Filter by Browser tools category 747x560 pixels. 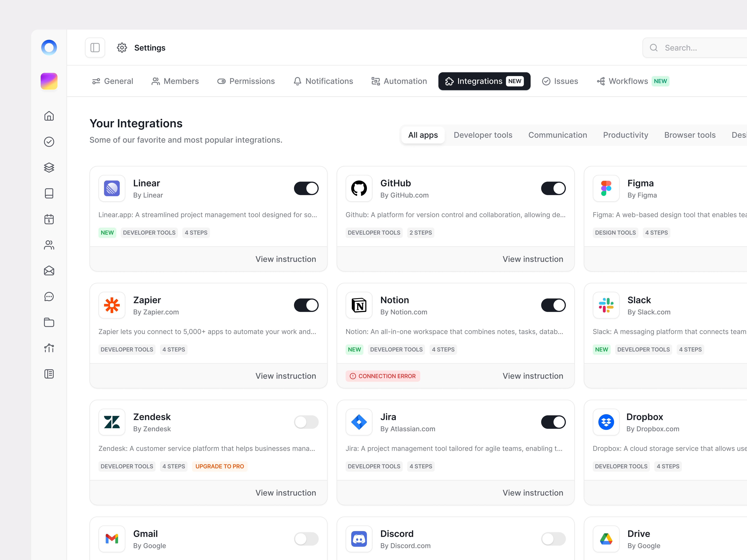690,135
